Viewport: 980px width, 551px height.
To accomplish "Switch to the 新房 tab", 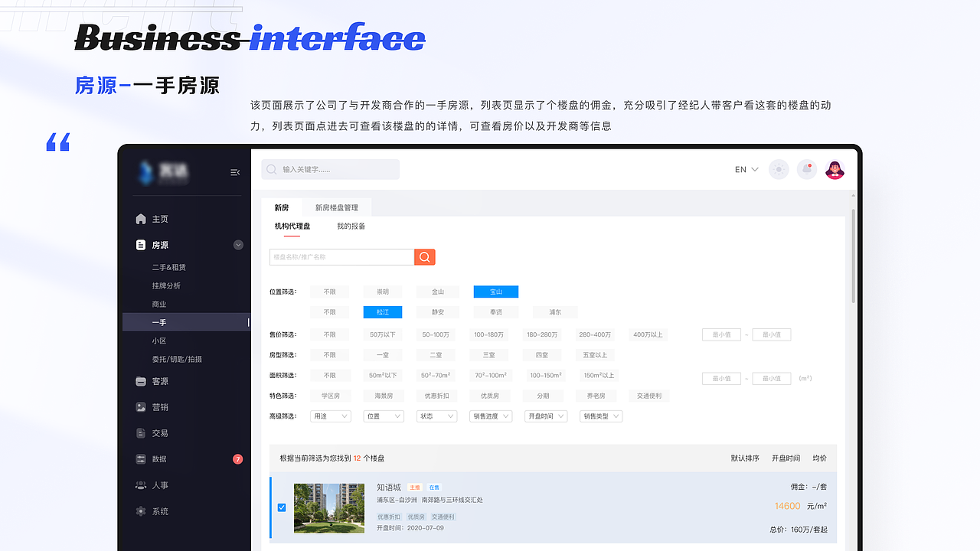I will (x=282, y=207).
